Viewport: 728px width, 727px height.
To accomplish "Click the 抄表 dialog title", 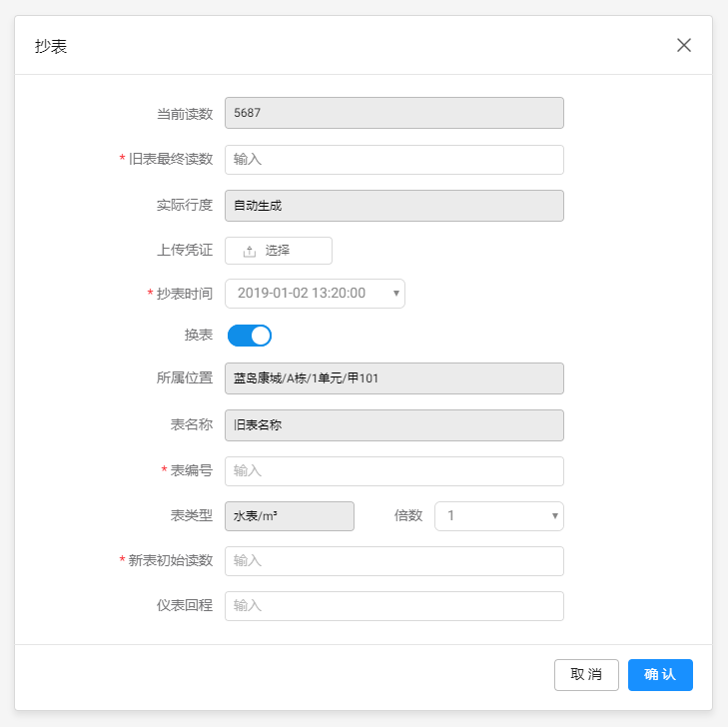I will click(x=51, y=46).
